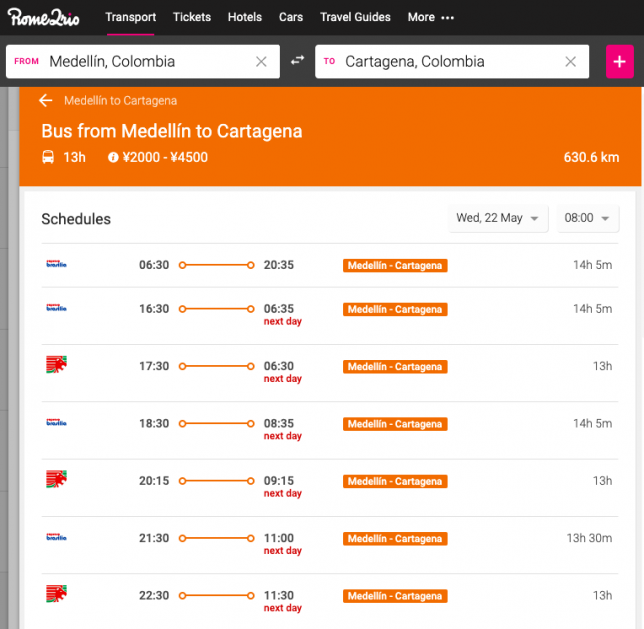The width and height of the screenshot is (644, 629).
Task: Open the More menu with dots
Action: (x=431, y=17)
